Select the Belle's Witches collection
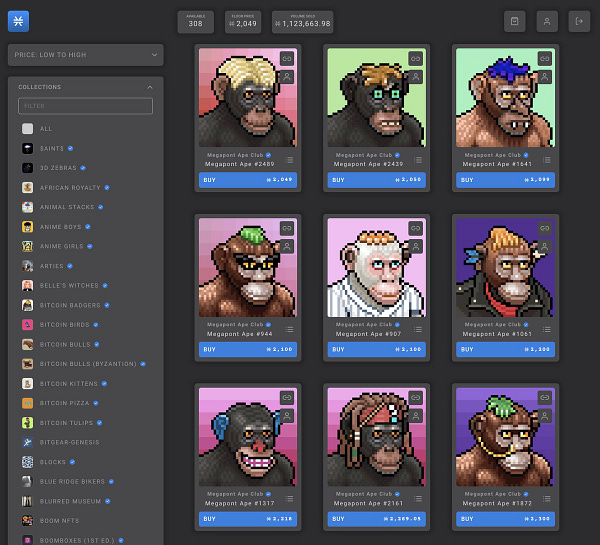Viewport: 600px width, 545px height. [65, 286]
